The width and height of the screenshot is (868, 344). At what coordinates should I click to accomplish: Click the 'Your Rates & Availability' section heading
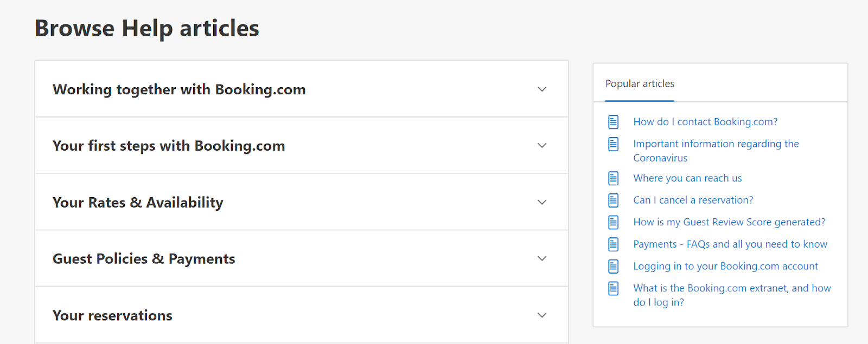pyautogui.click(x=138, y=203)
